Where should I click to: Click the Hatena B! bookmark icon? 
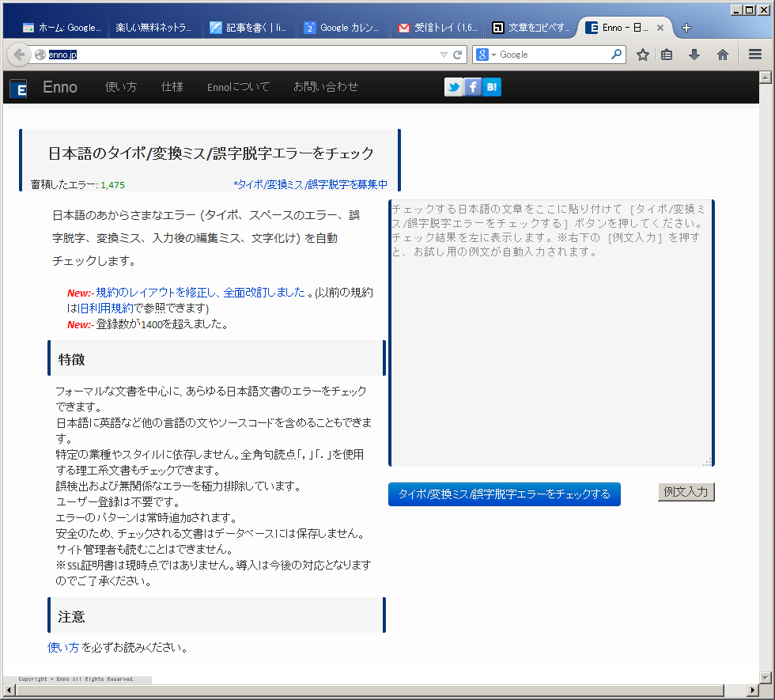pos(491,87)
